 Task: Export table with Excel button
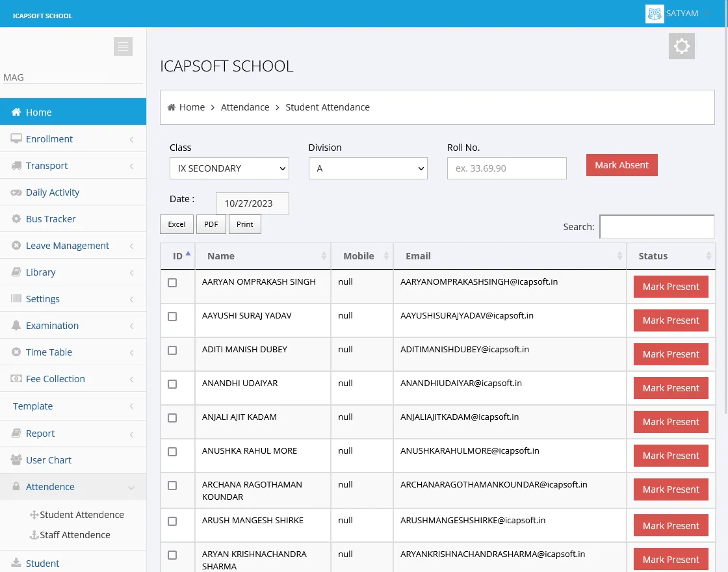point(177,224)
